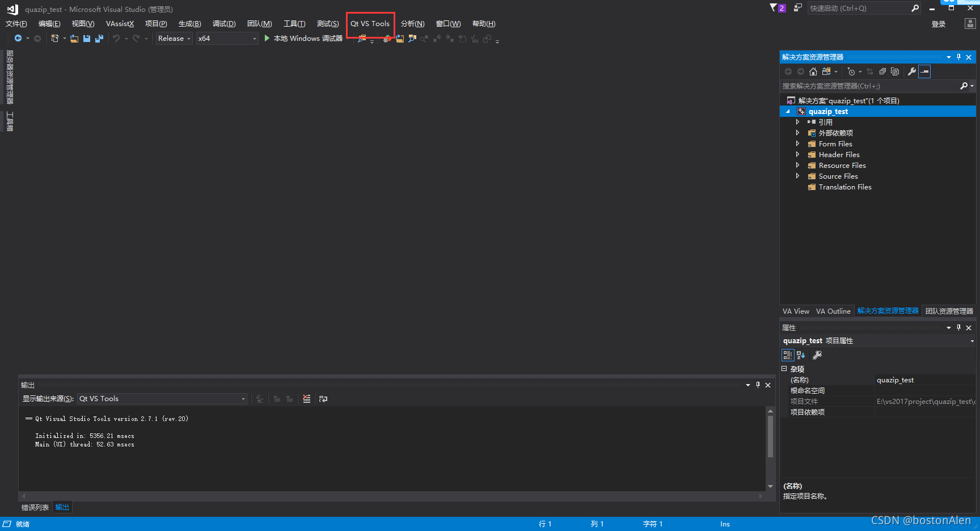The height and width of the screenshot is (531, 980).
Task: Click pending changes filter clock icon
Action: tap(851, 71)
